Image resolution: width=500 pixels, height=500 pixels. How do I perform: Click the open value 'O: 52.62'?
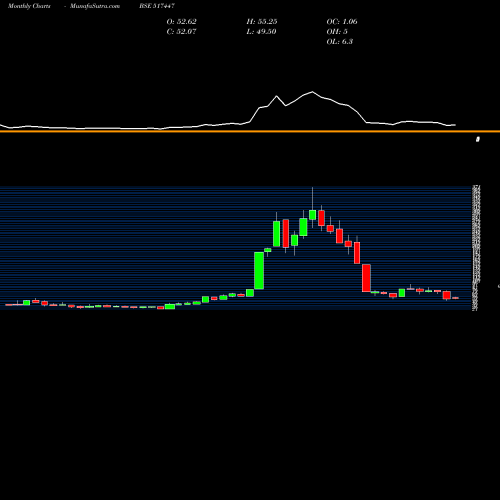[181, 22]
